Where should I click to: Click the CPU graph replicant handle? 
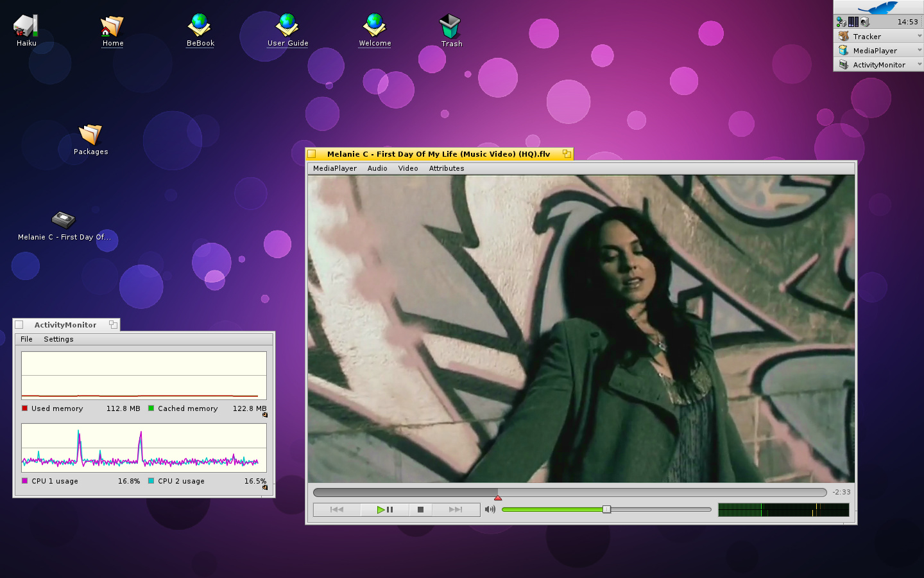coord(264,487)
